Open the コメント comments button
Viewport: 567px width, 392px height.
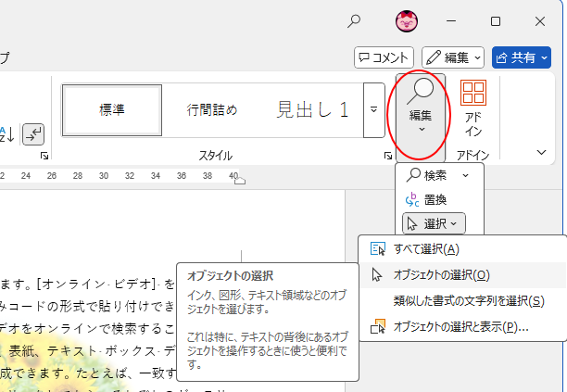pyautogui.click(x=384, y=57)
